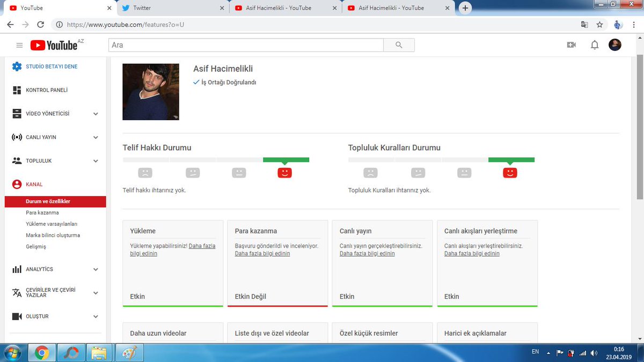Click the Video Yöneticisi icon

coord(17,114)
